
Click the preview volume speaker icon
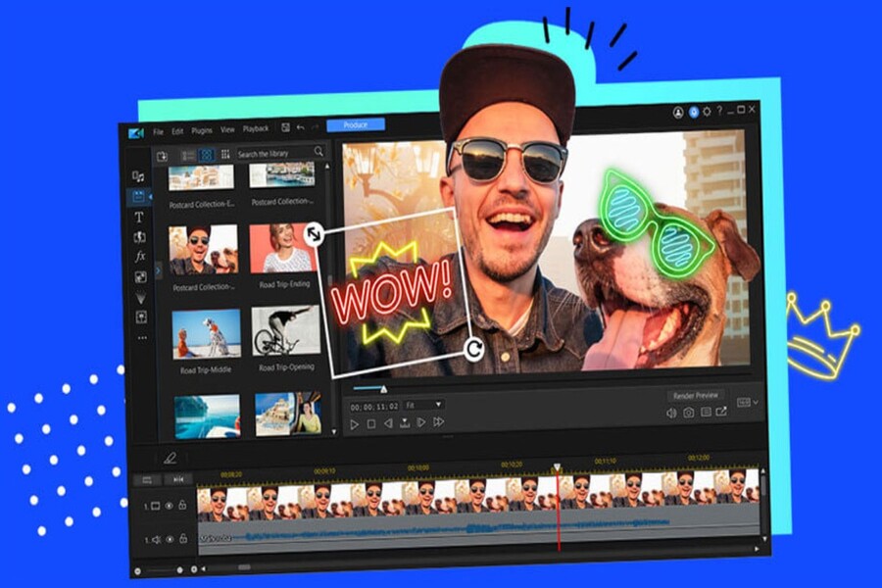point(671,413)
